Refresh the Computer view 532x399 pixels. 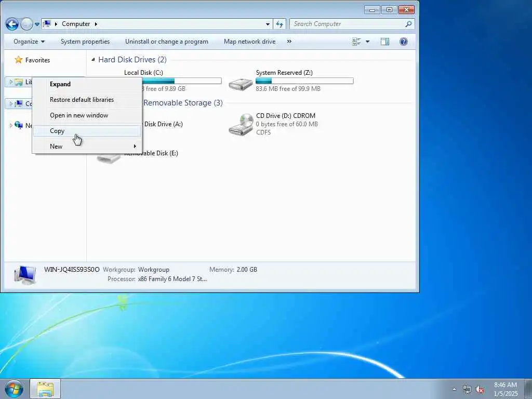pyautogui.click(x=279, y=24)
